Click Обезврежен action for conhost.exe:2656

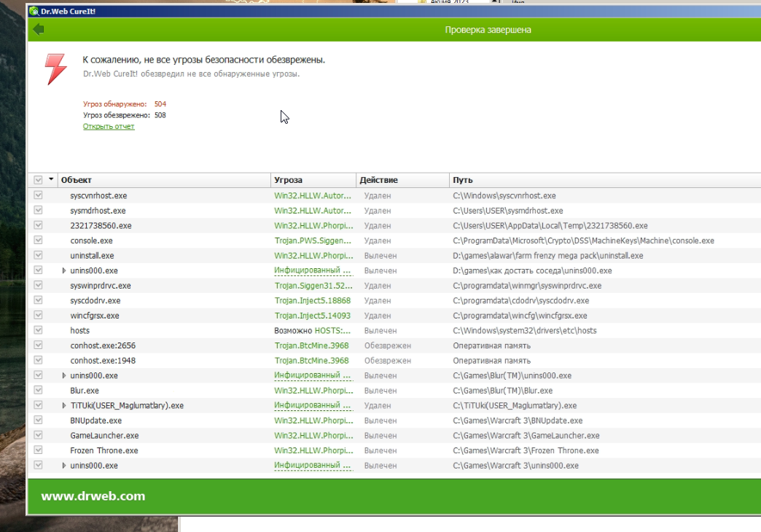coord(388,345)
